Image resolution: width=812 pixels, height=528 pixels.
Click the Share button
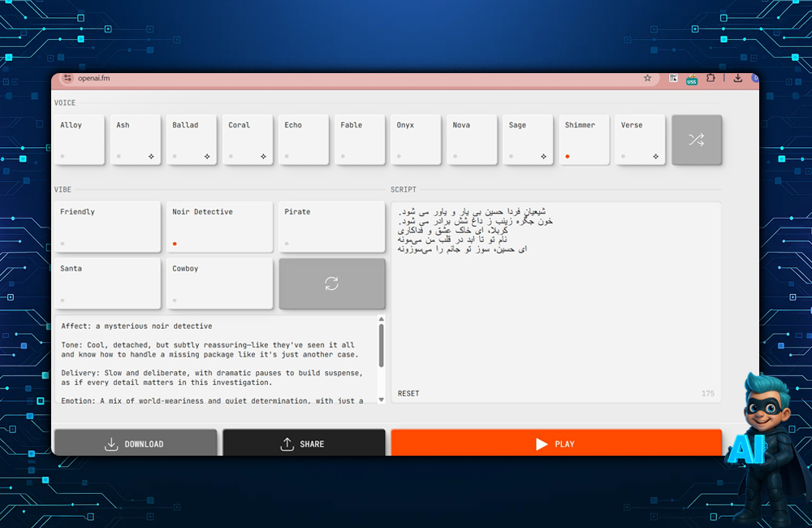(304, 444)
